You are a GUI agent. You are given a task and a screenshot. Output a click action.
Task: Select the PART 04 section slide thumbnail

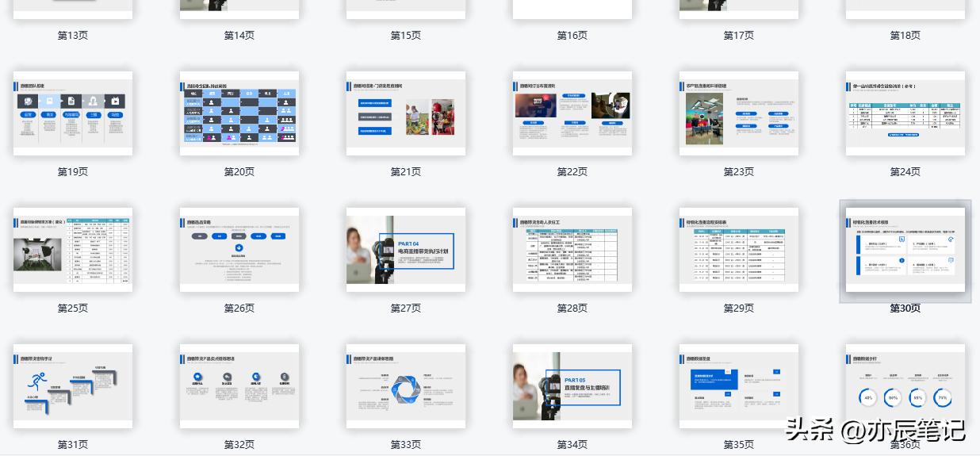point(406,250)
